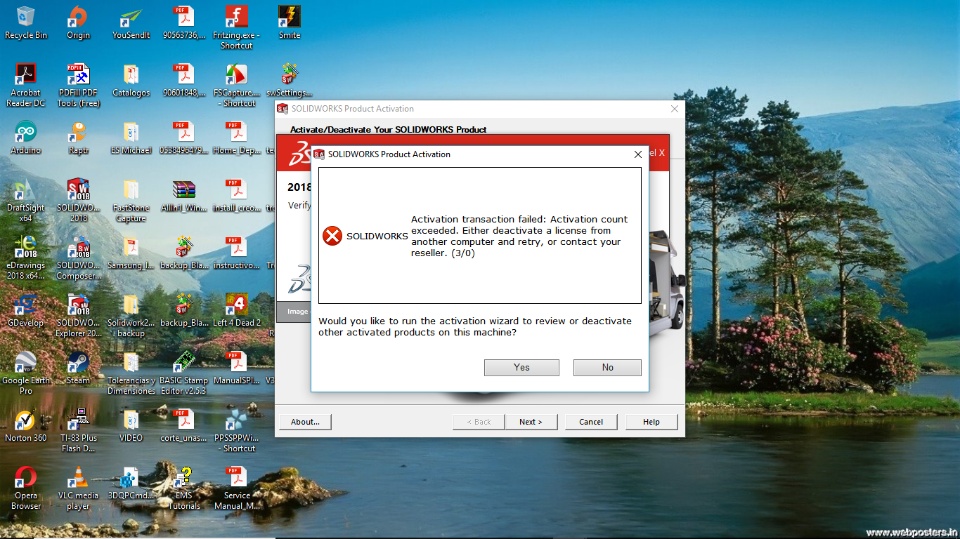
Task: Select the AllInI_Win archive icon
Action: click(x=184, y=195)
